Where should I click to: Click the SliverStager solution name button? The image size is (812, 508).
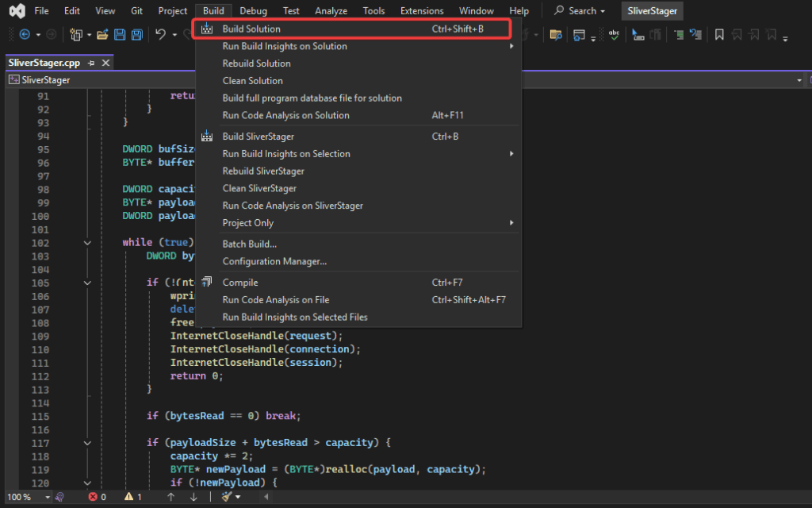point(653,11)
